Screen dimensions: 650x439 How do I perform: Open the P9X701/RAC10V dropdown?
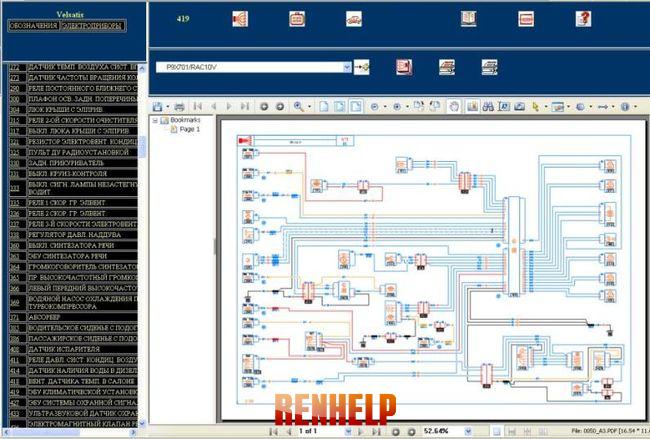point(347,67)
